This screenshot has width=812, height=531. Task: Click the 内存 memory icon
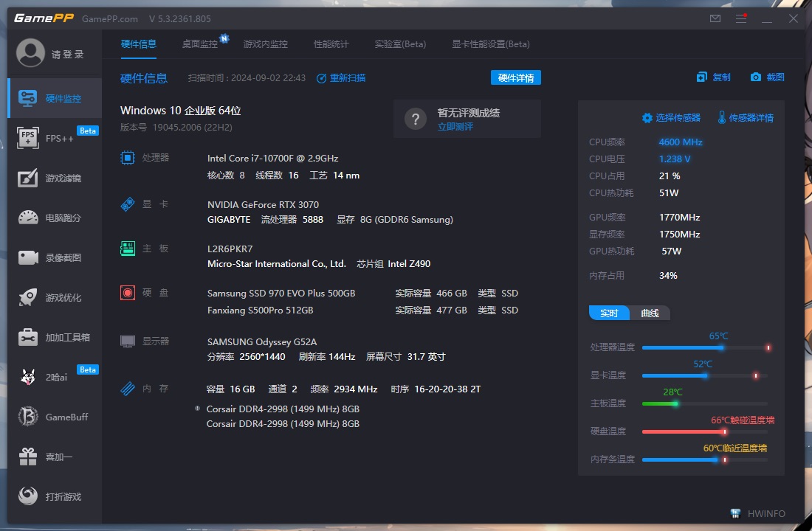128,388
